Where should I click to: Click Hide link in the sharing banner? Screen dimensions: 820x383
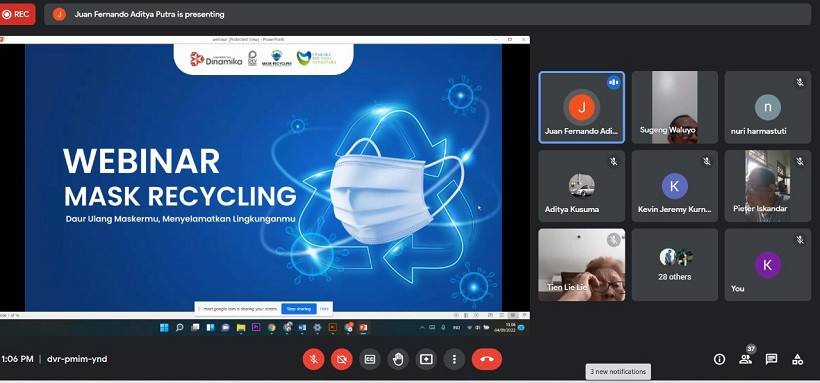tap(324, 309)
